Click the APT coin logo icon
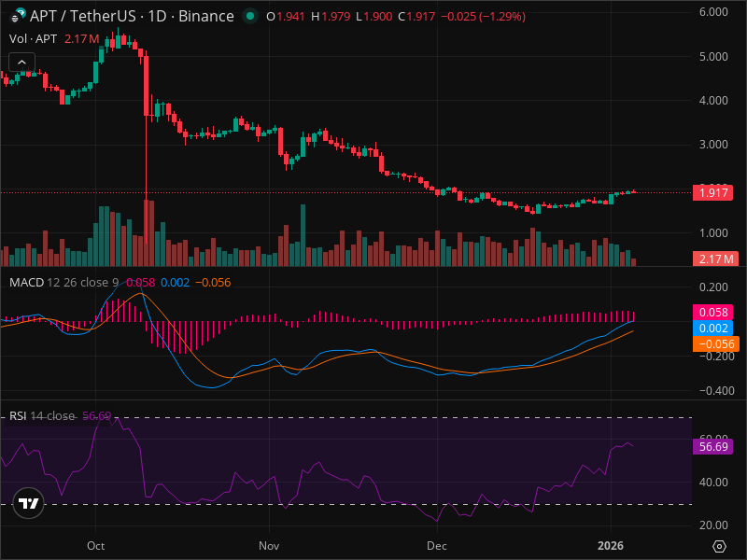 pyautogui.click(x=18, y=16)
